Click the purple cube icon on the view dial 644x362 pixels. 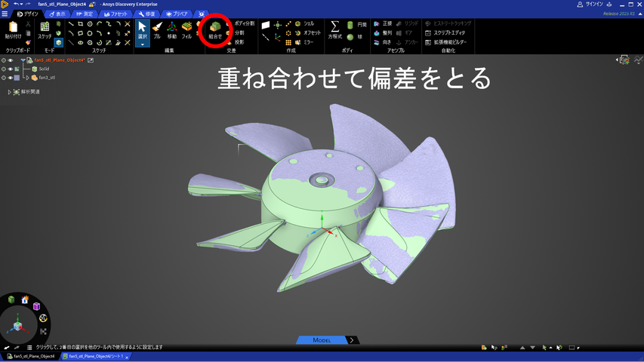36,306
